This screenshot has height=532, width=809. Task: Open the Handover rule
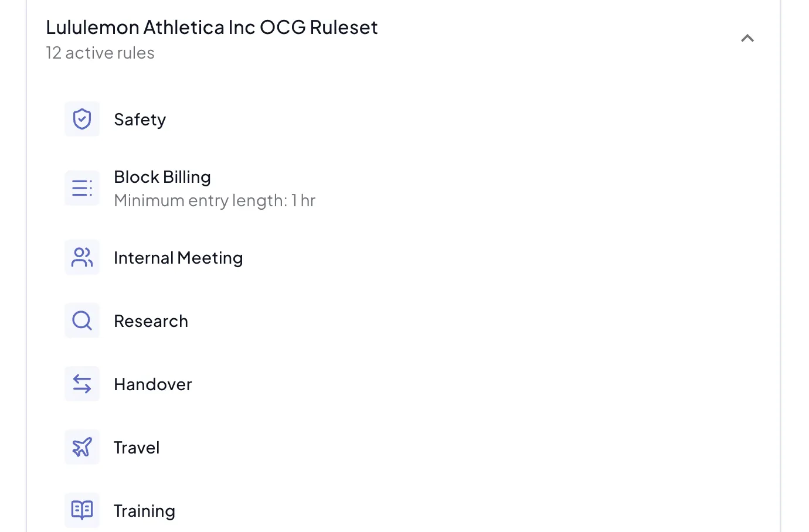click(x=153, y=383)
